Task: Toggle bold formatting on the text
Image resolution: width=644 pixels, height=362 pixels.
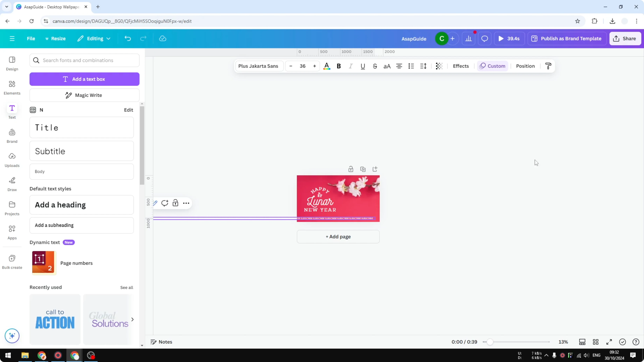Action: tap(339, 66)
